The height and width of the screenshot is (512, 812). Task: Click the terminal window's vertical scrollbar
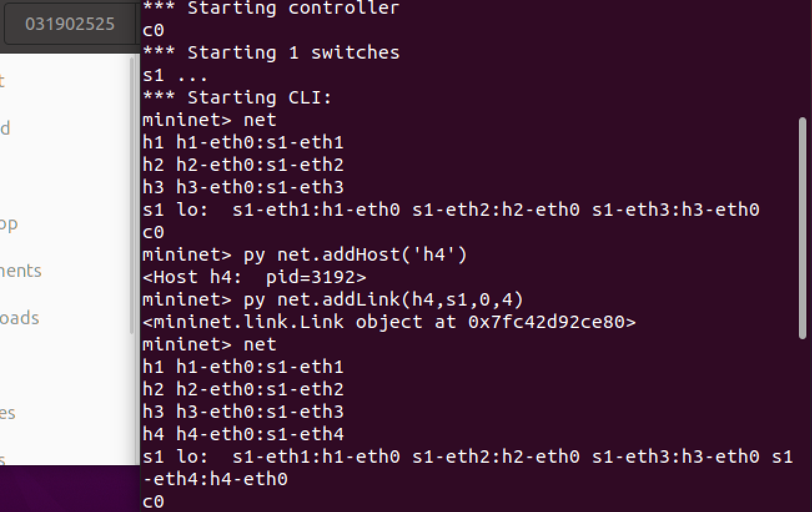point(802,228)
